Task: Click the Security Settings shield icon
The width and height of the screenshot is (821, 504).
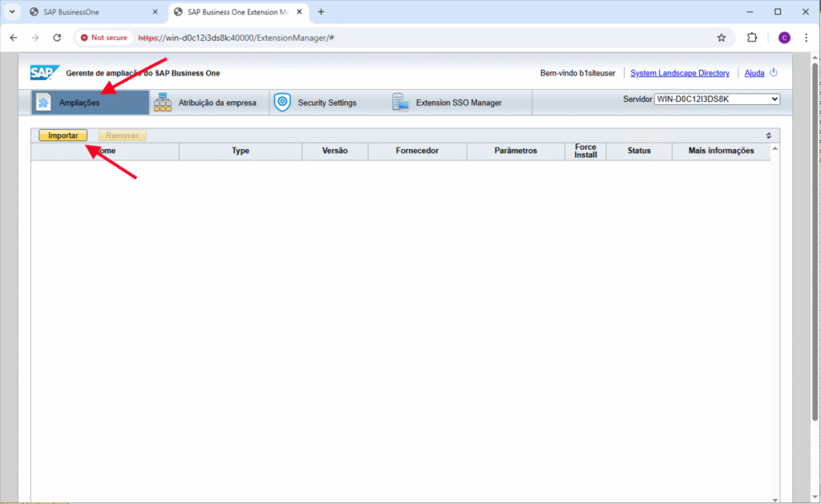Action: pyautogui.click(x=281, y=103)
